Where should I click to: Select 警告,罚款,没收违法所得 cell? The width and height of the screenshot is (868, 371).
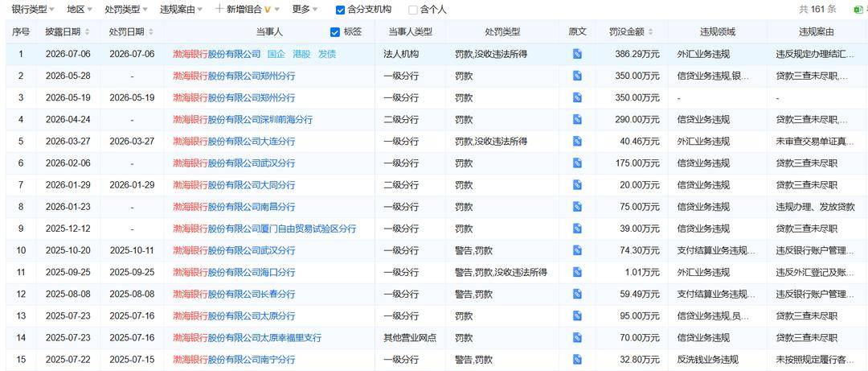(501, 272)
